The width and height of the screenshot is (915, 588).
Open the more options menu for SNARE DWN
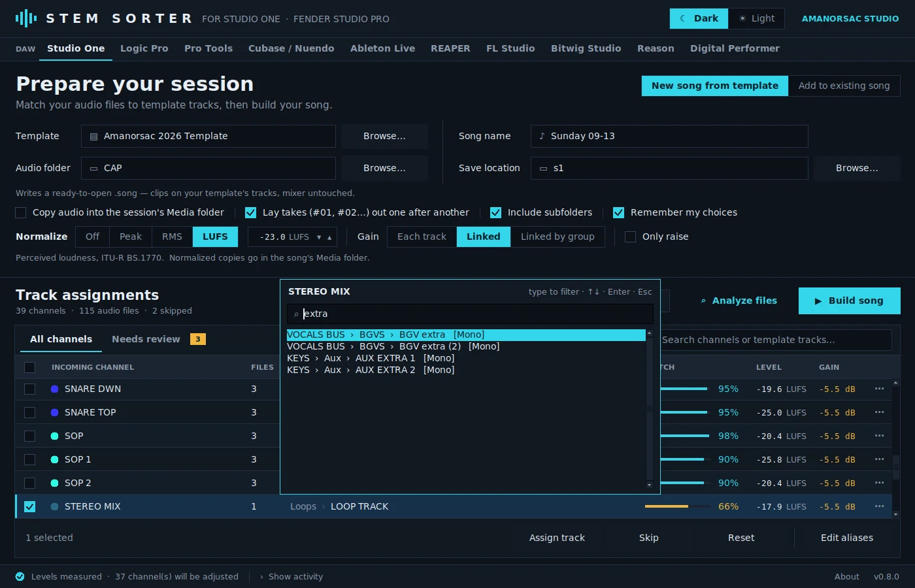[x=879, y=389]
